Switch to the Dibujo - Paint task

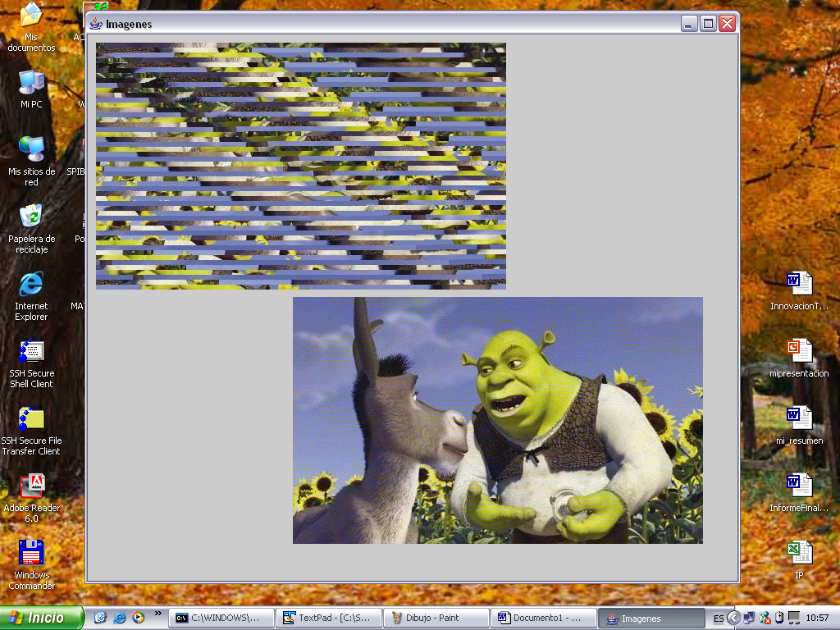pyautogui.click(x=436, y=618)
